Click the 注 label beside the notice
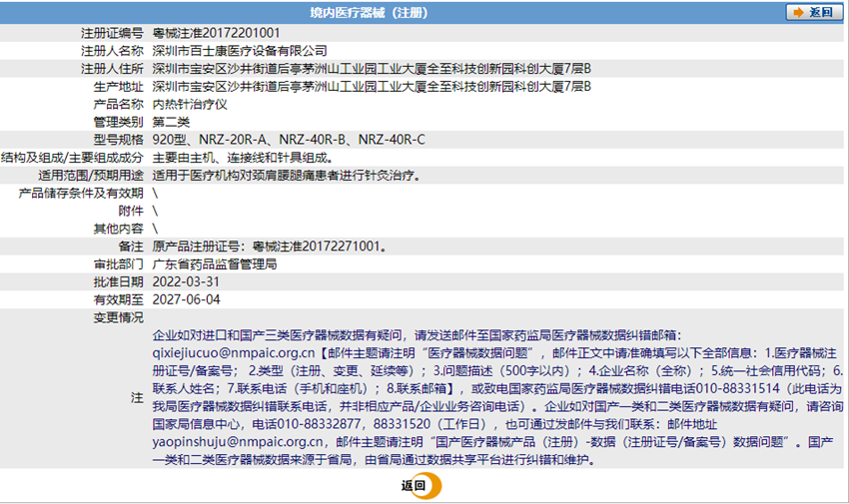This screenshot has height=504, width=849. [x=137, y=398]
